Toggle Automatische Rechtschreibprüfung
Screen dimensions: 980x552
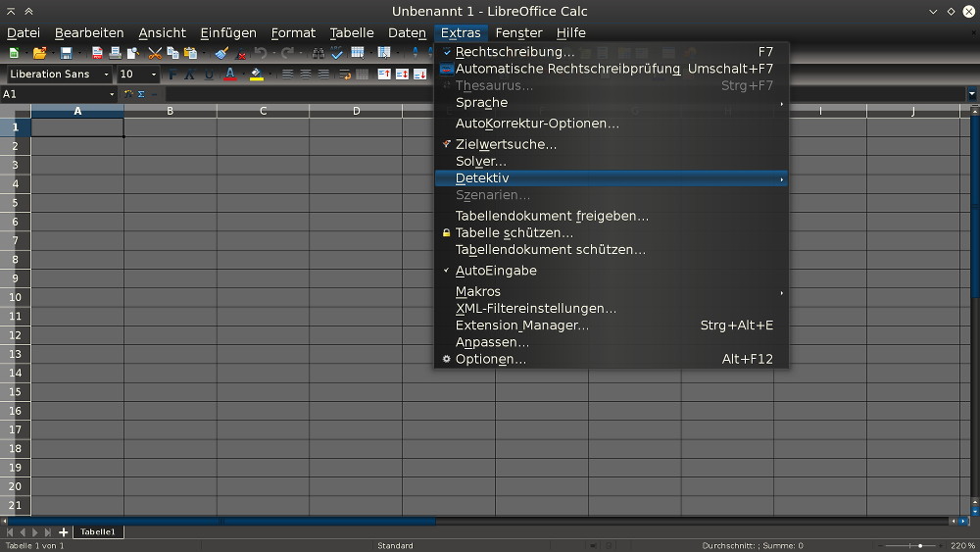[x=612, y=69]
